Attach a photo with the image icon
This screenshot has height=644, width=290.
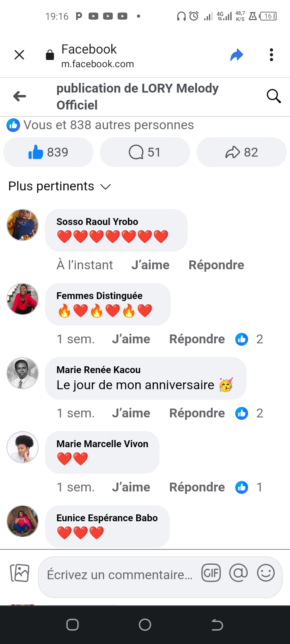(19, 573)
